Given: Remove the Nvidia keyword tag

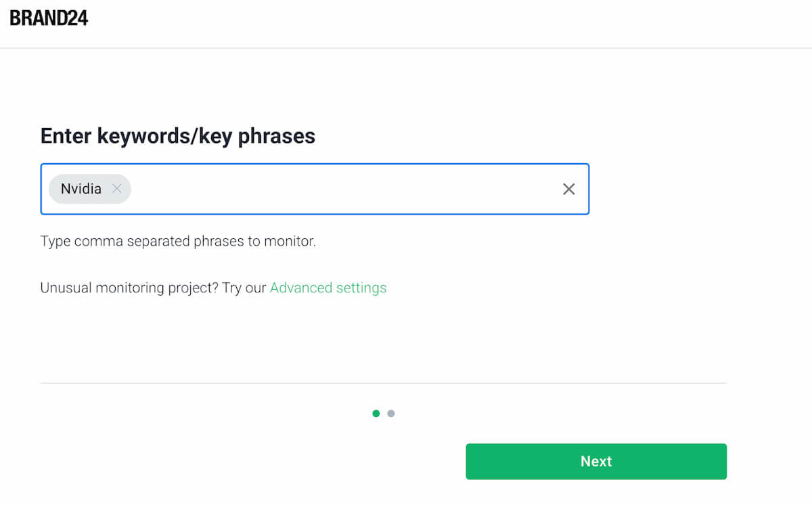Looking at the screenshot, I should [117, 189].
